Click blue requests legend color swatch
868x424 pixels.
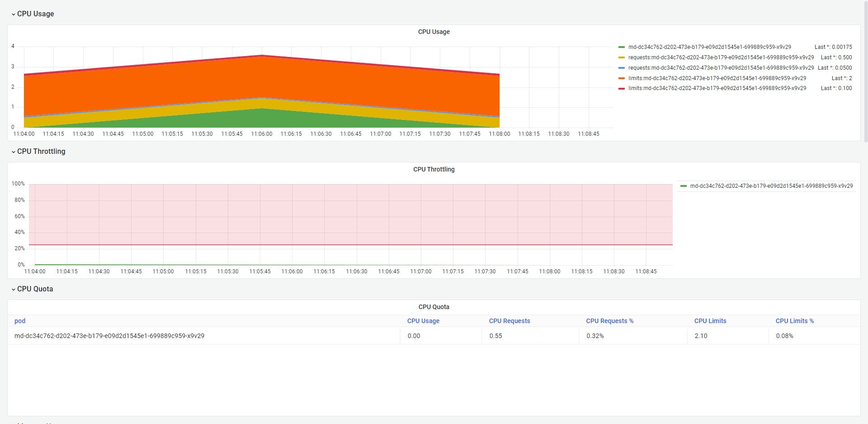[622, 68]
